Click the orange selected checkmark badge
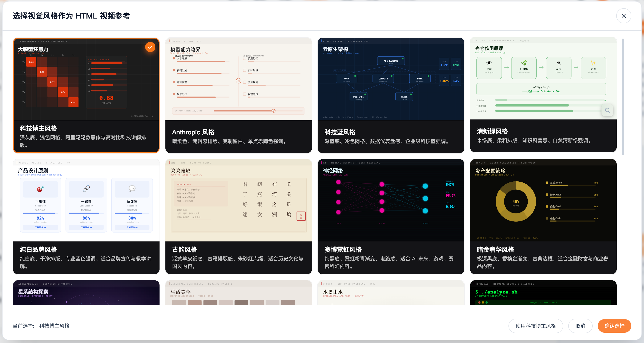Screen dimensions: 644x343 pyautogui.click(x=150, y=47)
